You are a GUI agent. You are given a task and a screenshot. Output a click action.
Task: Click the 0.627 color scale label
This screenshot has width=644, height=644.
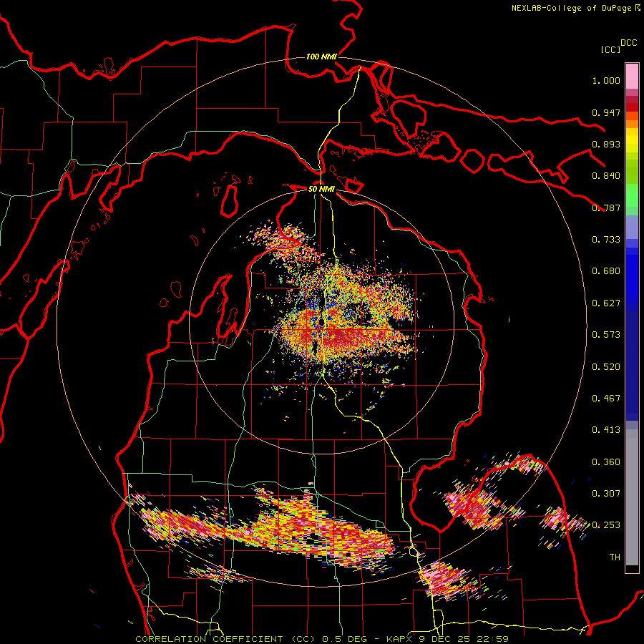click(606, 303)
